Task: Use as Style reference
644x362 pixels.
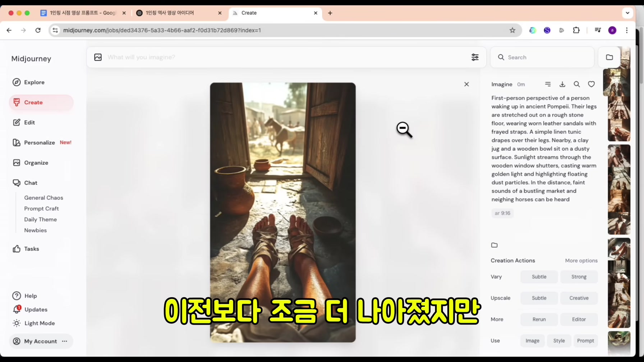Action: click(x=559, y=341)
